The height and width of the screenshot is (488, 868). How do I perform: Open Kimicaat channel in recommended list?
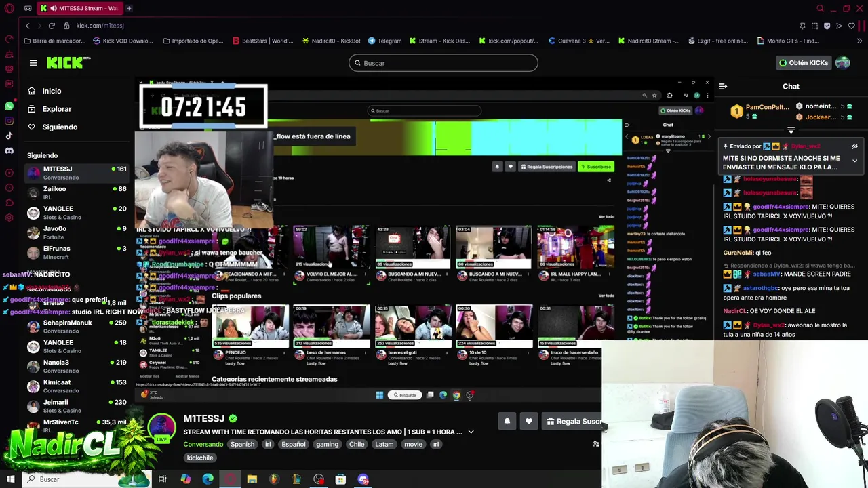[x=77, y=386]
